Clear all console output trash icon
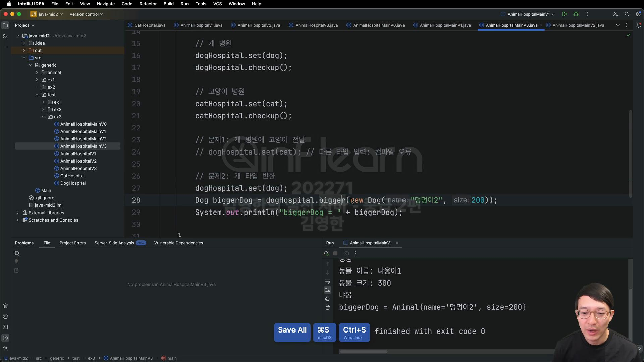Image resolution: width=644 pixels, height=362 pixels. [x=328, y=307]
